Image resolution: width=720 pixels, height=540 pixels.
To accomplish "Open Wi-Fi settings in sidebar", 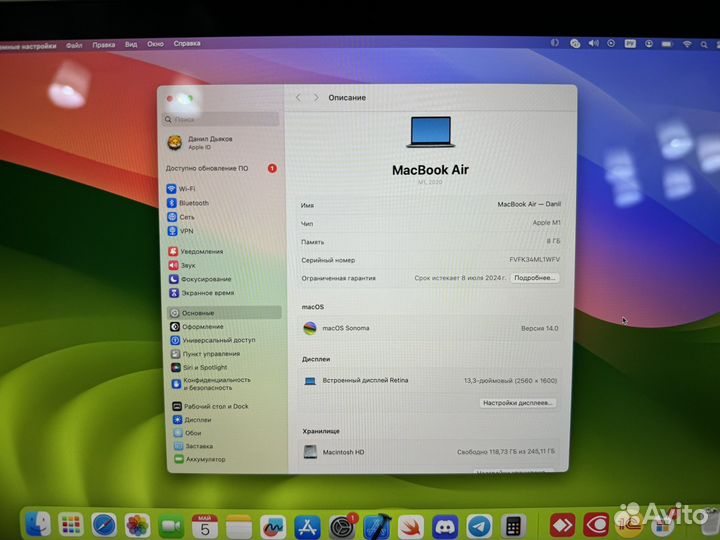I will (181, 189).
